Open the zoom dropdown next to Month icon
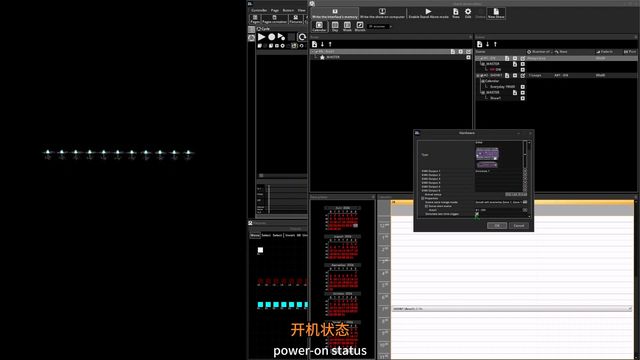 click(x=380, y=27)
